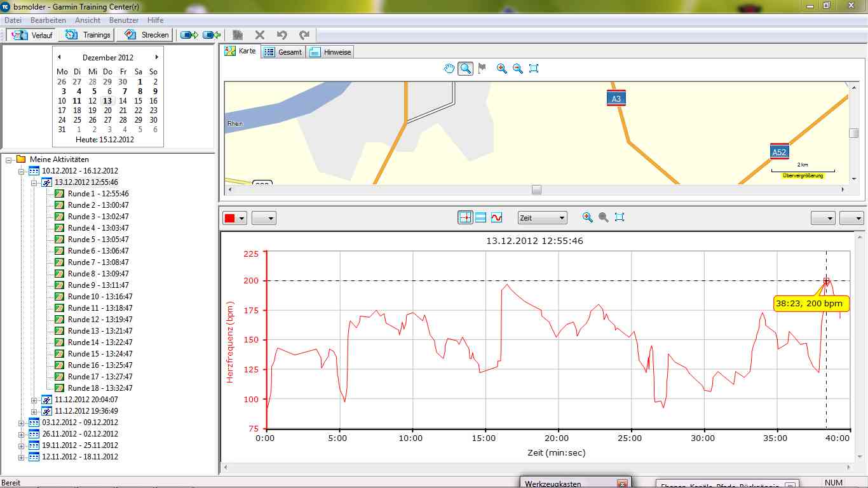Open the Zeit axis dropdown
This screenshot has height=488, width=868.
click(x=542, y=218)
